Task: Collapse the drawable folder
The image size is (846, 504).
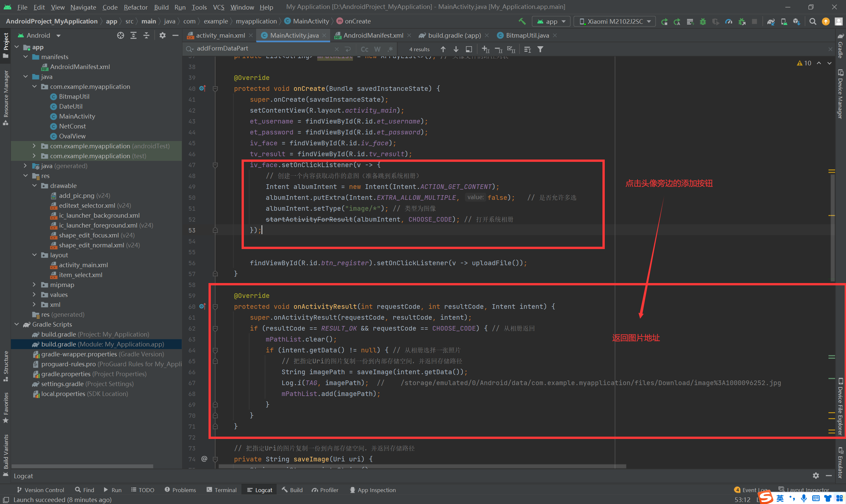Action: pyautogui.click(x=34, y=186)
